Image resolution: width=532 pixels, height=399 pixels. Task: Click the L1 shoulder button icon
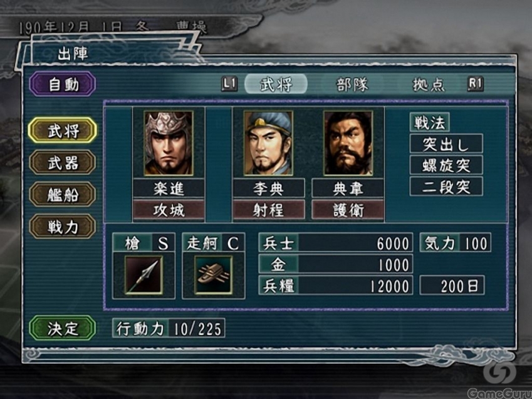coord(229,83)
